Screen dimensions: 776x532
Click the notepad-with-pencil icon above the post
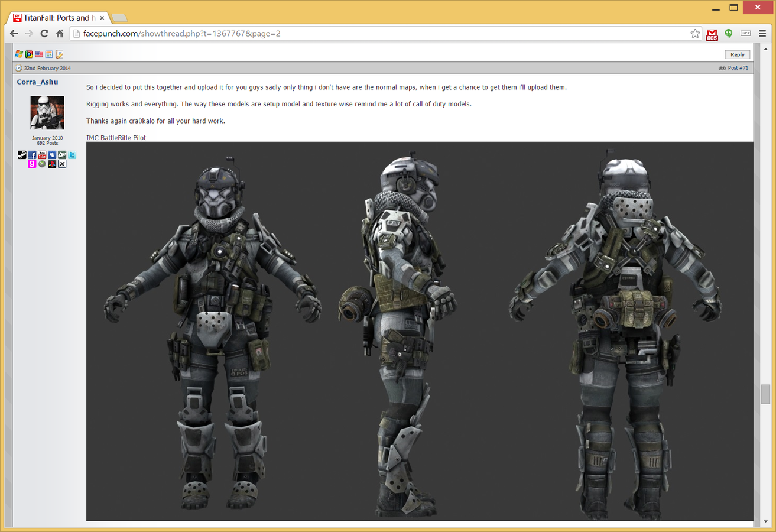tap(59, 54)
